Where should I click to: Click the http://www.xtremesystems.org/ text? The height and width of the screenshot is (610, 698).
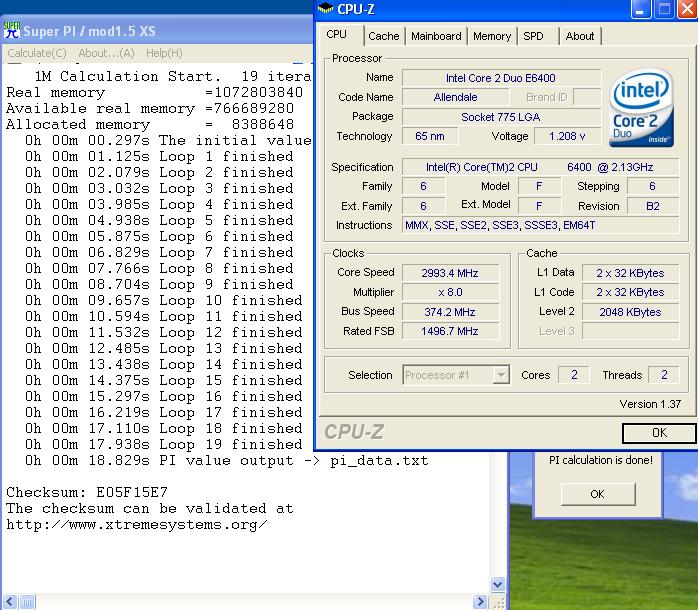click(x=137, y=525)
